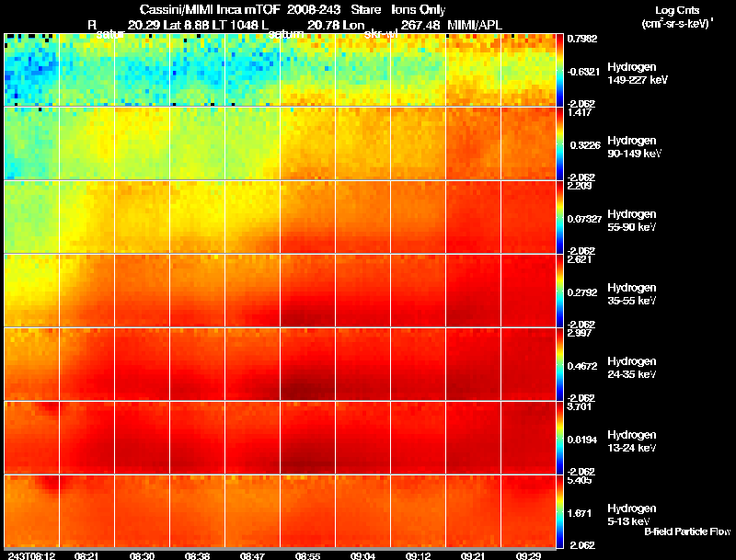This screenshot has width=736, height=560.
Task: Click the skr-wl annotation above the plots
Action: 381,34
